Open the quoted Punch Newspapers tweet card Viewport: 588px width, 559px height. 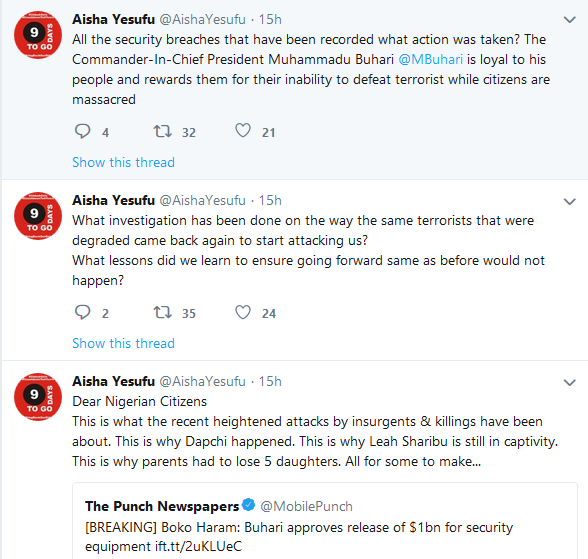coord(325,521)
